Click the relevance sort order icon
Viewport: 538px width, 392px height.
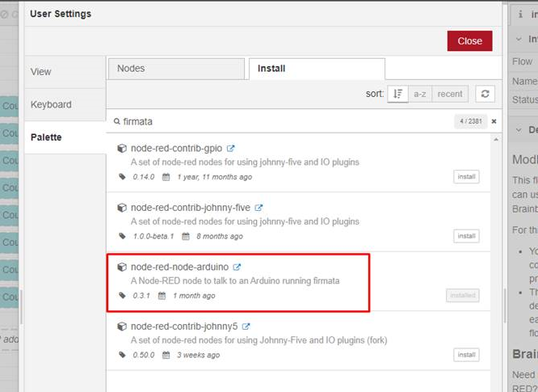397,94
